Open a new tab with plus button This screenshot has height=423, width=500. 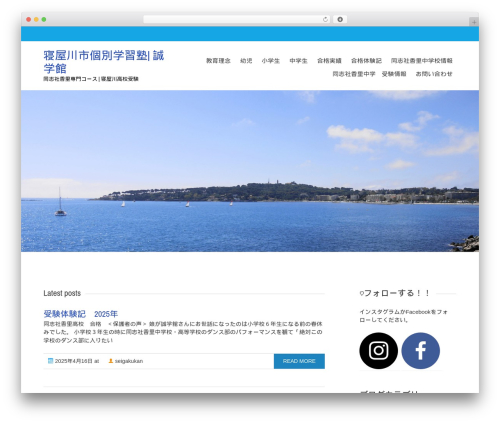pos(474,22)
